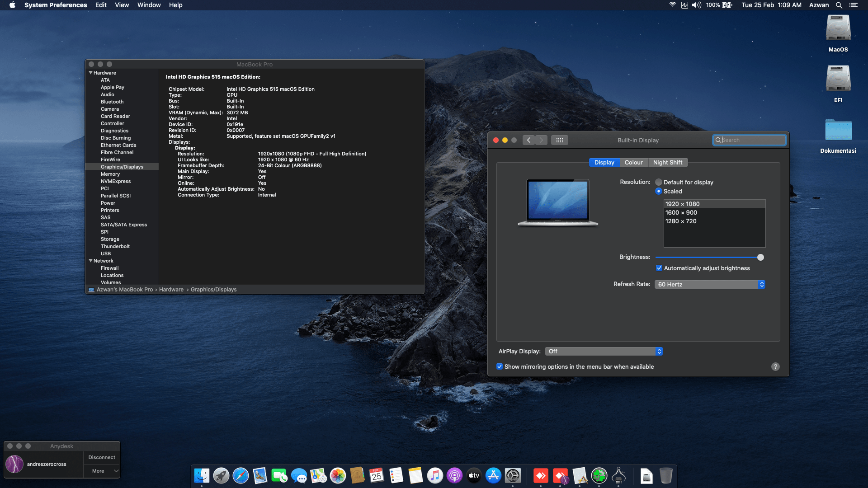868x488 pixels.
Task: Open Reminders from the dock
Action: [x=396, y=476]
